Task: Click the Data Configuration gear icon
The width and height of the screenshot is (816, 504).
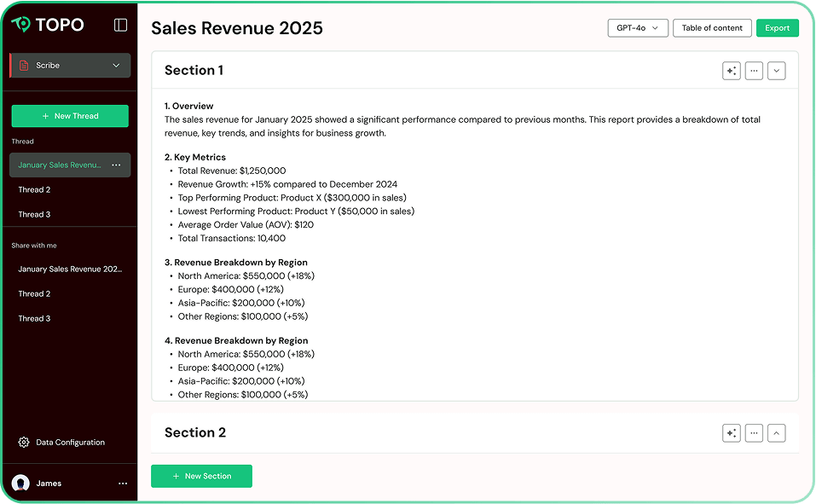Action: coord(24,443)
